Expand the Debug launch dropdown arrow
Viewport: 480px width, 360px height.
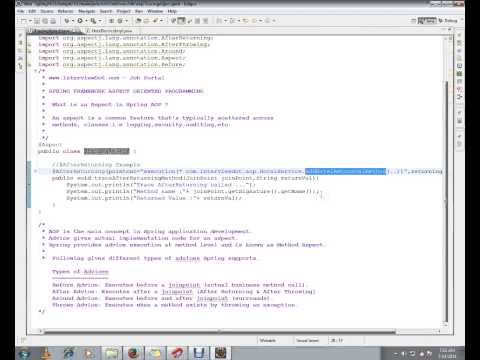(73, 21)
